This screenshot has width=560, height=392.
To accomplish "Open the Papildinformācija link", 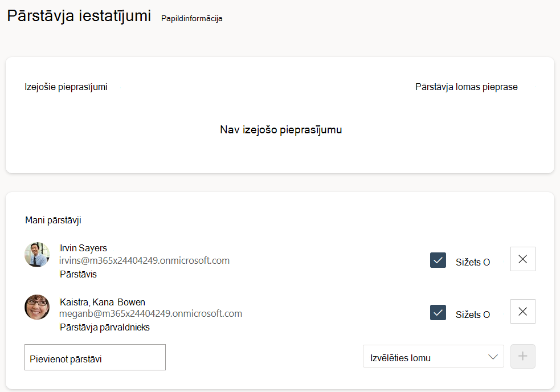I will [192, 19].
